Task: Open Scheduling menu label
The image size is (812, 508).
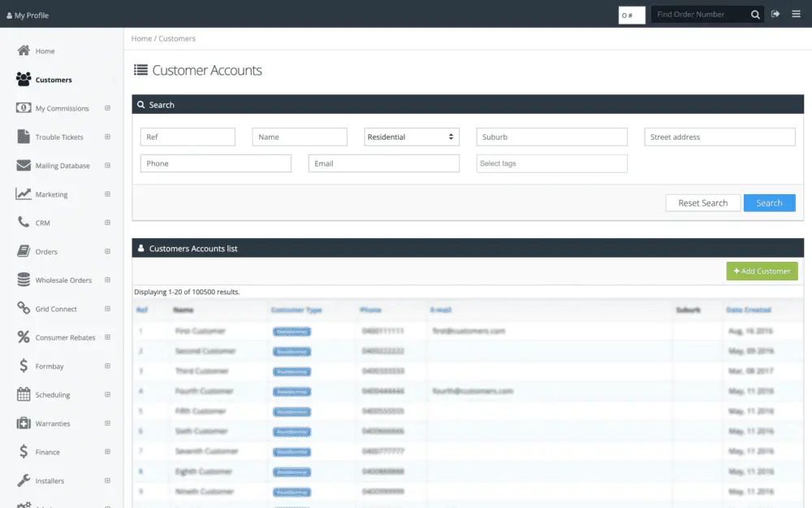Action: [52, 395]
